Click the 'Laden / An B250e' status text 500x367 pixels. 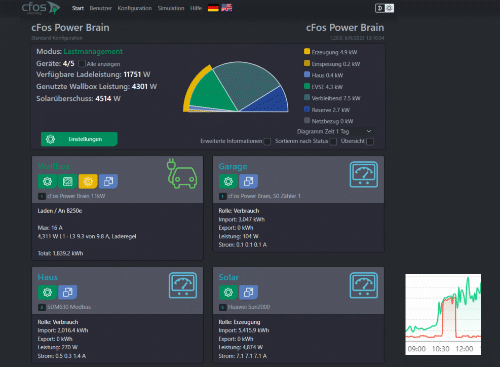[60, 211]
